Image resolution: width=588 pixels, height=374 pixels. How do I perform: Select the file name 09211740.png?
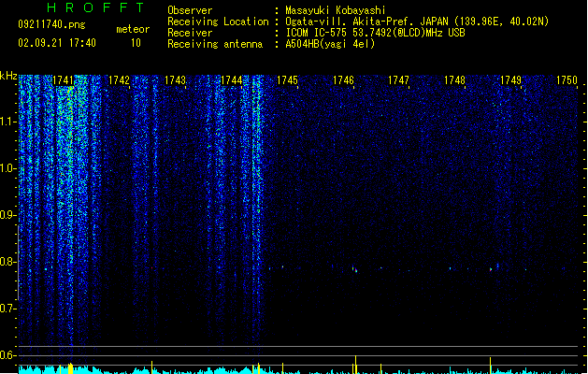click(51, 24)
